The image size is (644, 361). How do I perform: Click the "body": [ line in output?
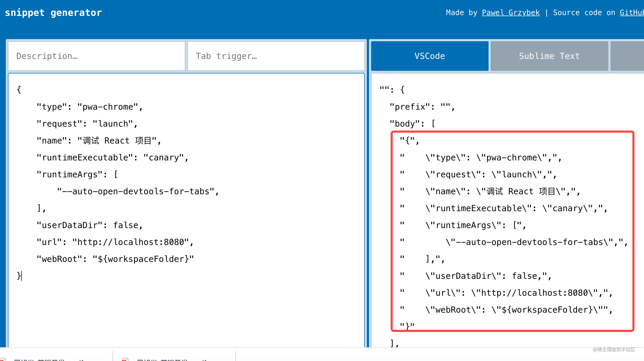click(412, 124)
